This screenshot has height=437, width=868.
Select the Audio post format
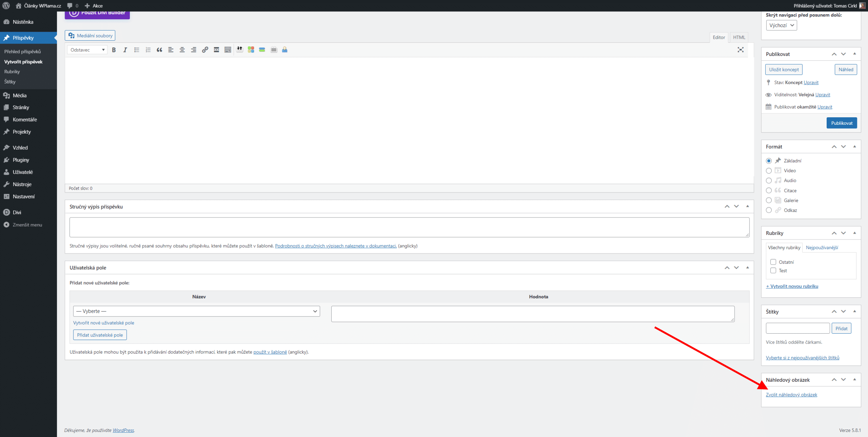pyautogui.click(x=769, y=181)
